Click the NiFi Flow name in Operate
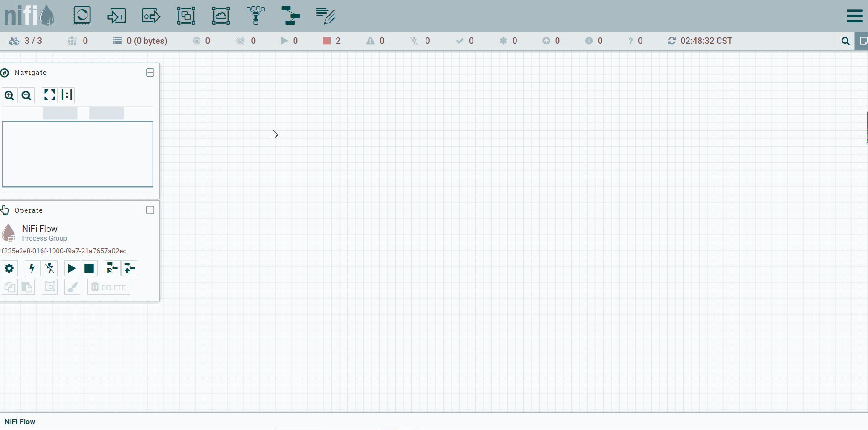868x430 pixels. (40, 229)
